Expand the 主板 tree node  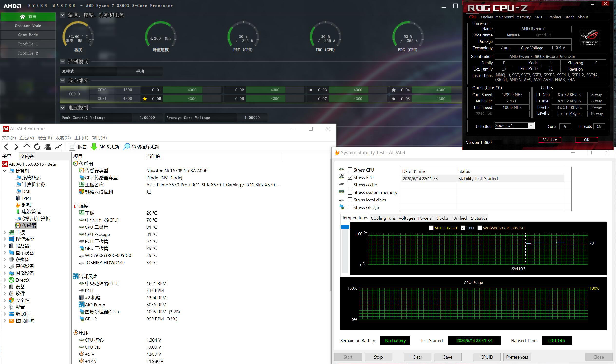click(x=5, y=232)
